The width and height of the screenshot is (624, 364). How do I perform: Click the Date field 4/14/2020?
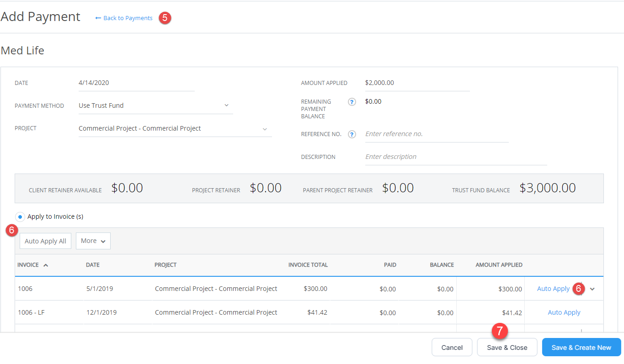pyautogui.click(x=136, y=83)
